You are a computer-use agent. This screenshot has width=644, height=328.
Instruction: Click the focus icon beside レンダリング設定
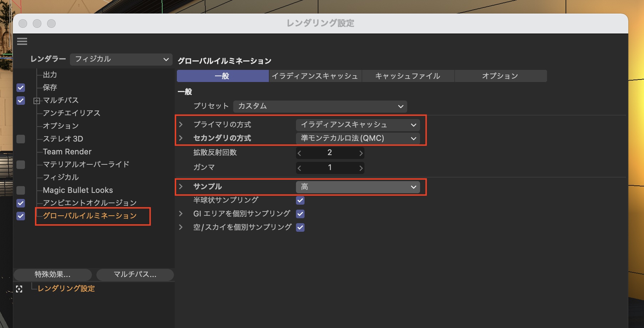point(19,289)
